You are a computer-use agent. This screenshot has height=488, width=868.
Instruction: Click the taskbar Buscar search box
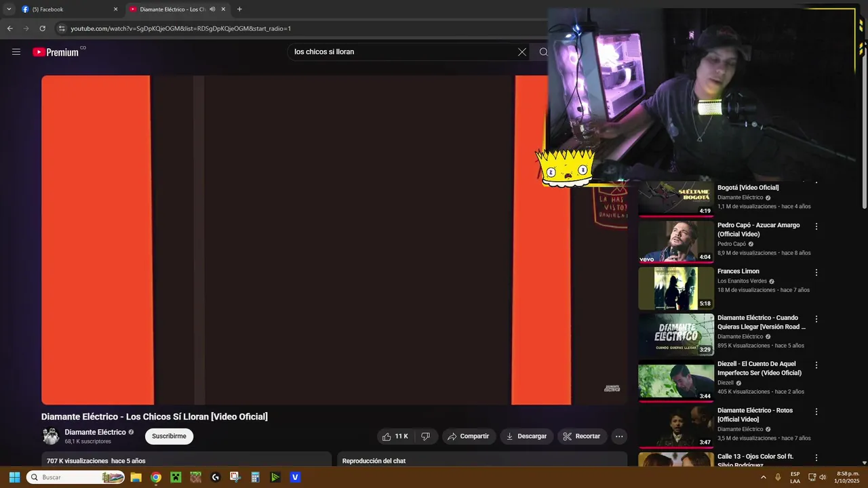(76, 477)
